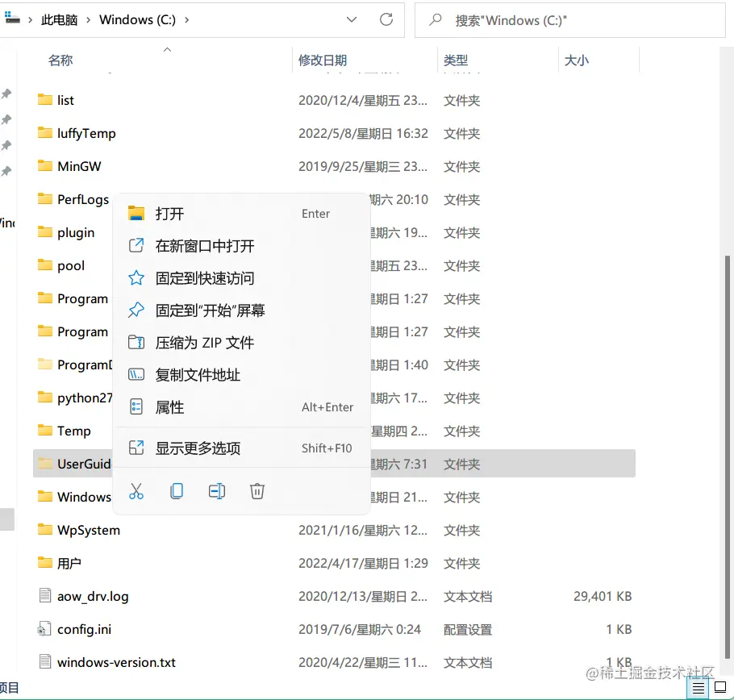This screenshot has height=700, width=734.
Task: Click the luffyTemp folder icon
Action: pyautogui.click(x=45, y=133)
